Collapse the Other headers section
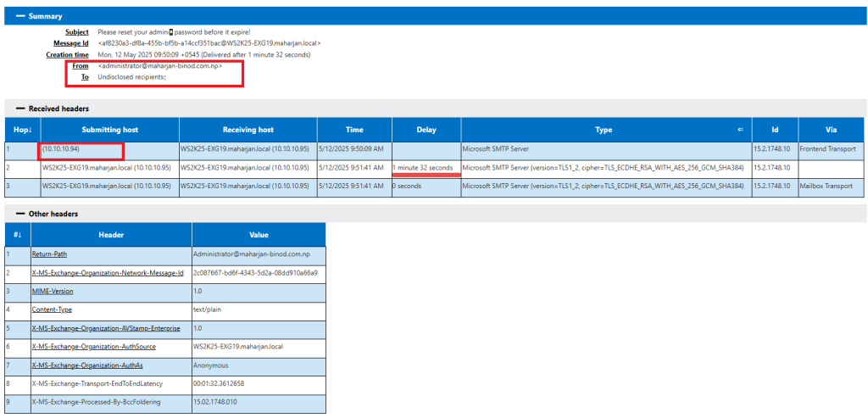Viewport: 868px width, 418px height. [20, 215]
